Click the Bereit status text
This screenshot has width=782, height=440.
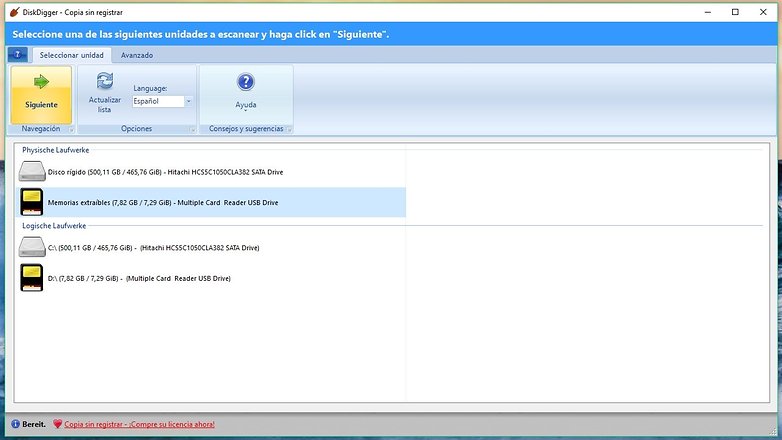pos(34,425)
